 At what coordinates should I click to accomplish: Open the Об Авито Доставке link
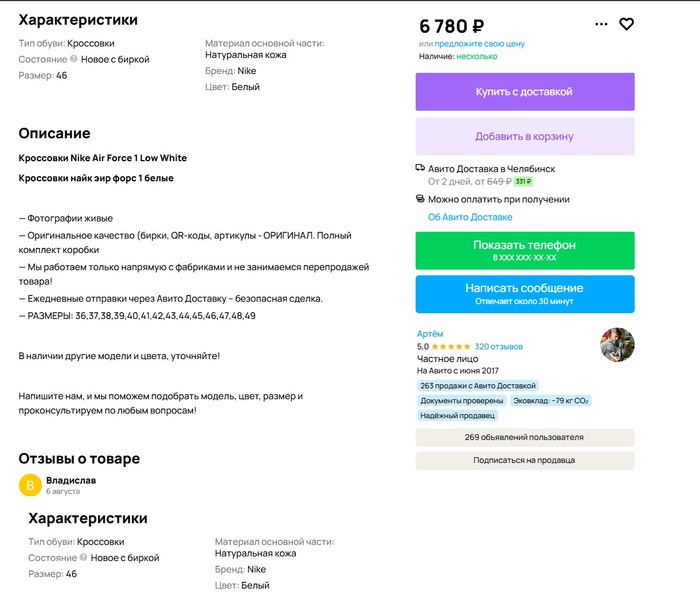coord(470,216)
